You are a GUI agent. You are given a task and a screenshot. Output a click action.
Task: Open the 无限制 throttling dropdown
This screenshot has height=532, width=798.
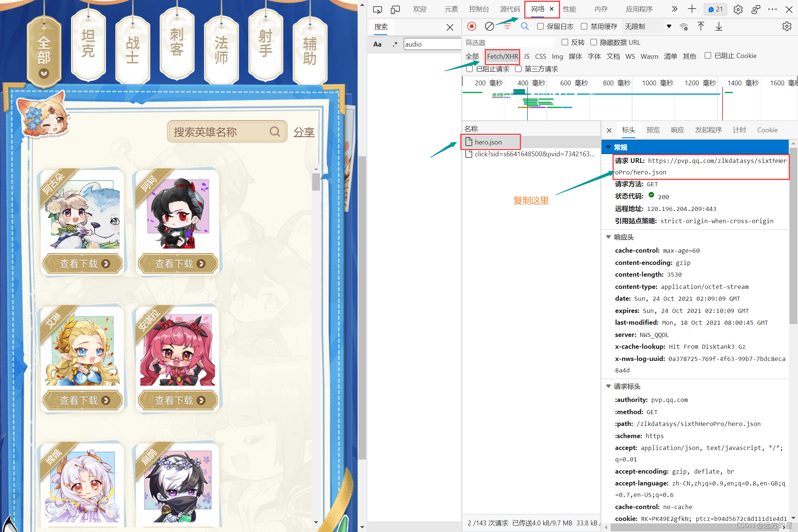[x=648, y=27]
